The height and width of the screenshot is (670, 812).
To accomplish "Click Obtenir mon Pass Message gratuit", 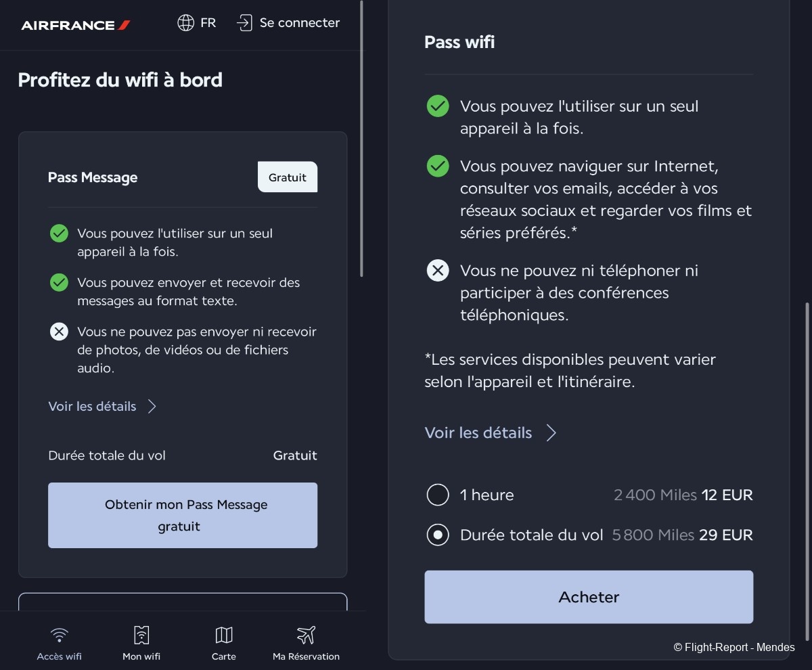I will click(183, 515).
